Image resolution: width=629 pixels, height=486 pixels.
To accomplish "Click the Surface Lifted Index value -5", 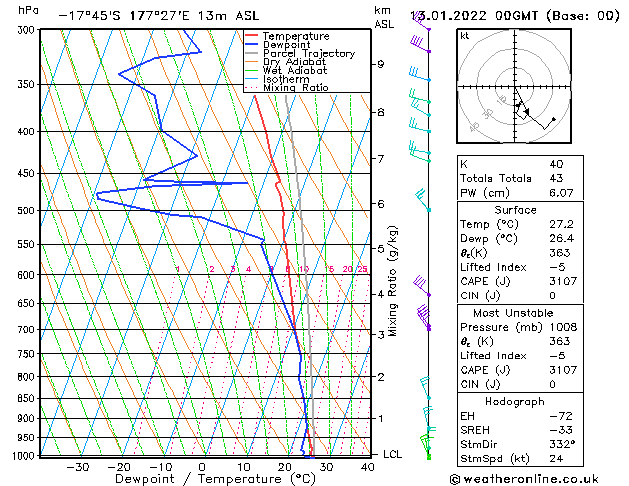I will pos(557,267).
